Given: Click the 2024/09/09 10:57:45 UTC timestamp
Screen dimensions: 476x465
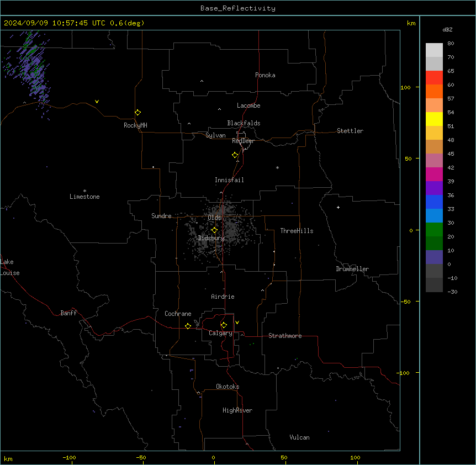Looking at the screenshot, I should (x=55, y=23).
